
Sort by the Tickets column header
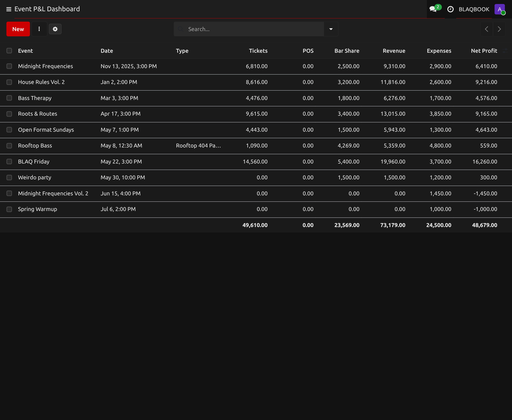(258, 51)
